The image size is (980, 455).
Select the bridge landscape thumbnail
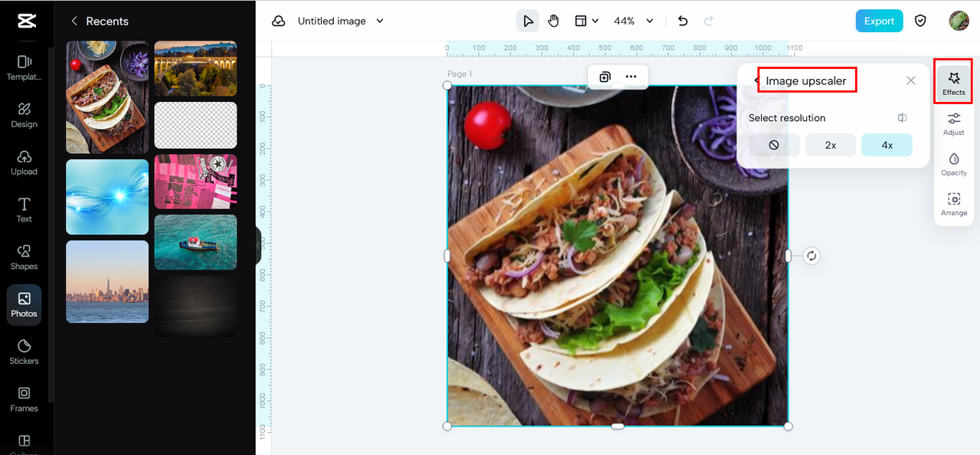(195, 69)
